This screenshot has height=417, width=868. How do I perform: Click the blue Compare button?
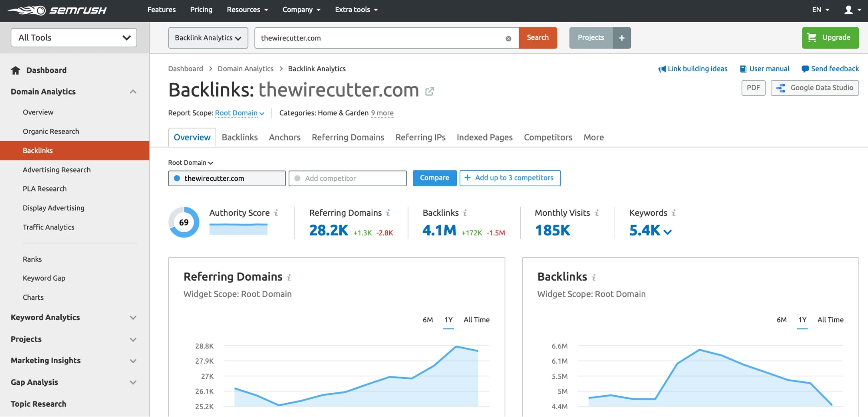[x=435, y=178]
